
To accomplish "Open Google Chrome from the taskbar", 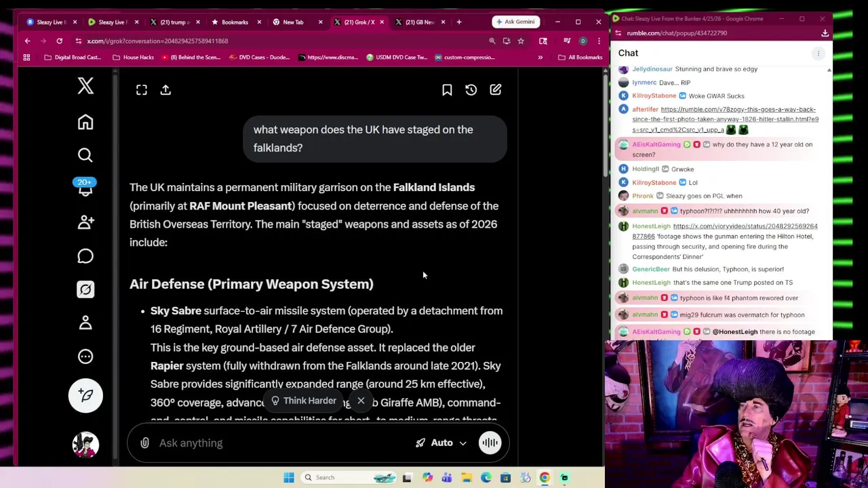I will click(545, 478).
